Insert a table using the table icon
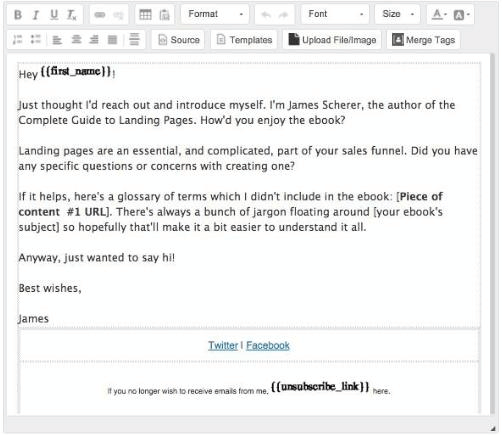502x435 pixels. (x=145, y=15)
